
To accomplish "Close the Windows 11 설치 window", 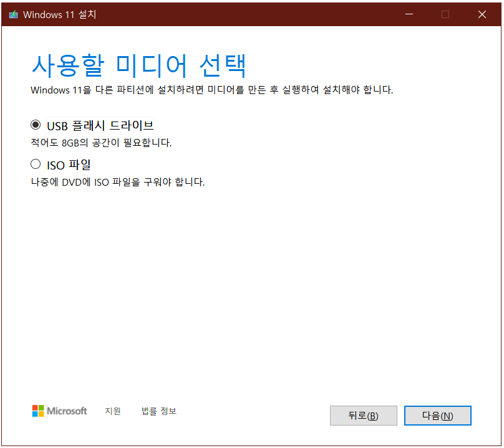I will click(x=482, y=14).
